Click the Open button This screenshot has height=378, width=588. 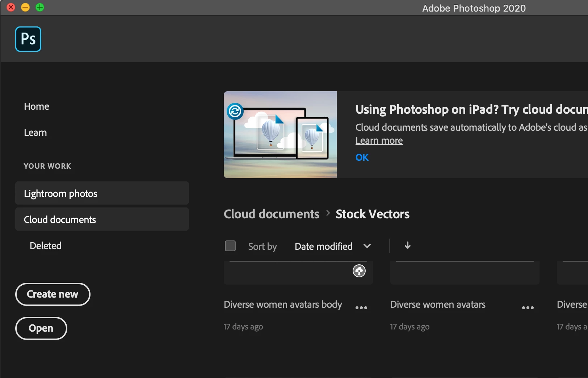tap(41, 328)
